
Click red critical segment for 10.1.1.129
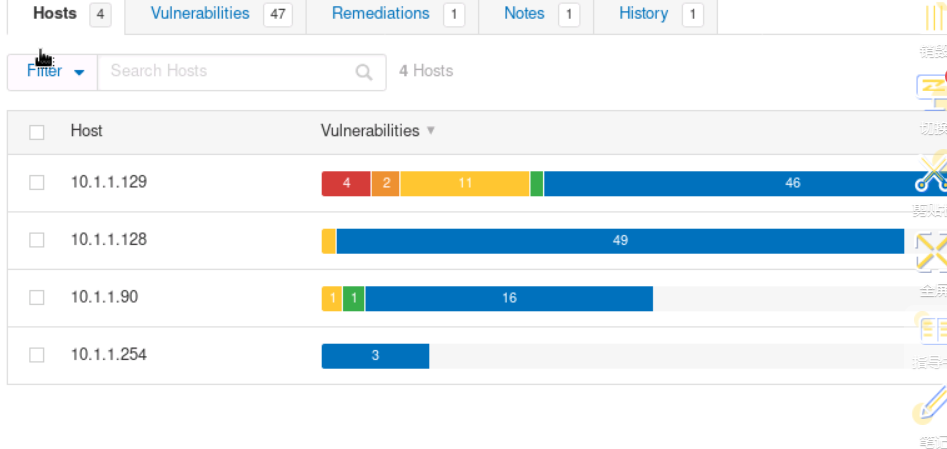tap(346, 184)
